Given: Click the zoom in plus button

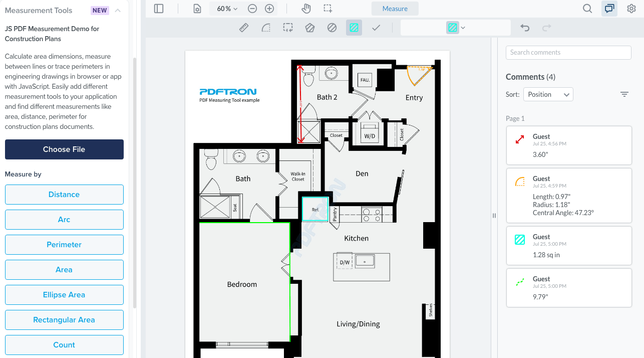Looking at the screenshot, I should point(269,9).
